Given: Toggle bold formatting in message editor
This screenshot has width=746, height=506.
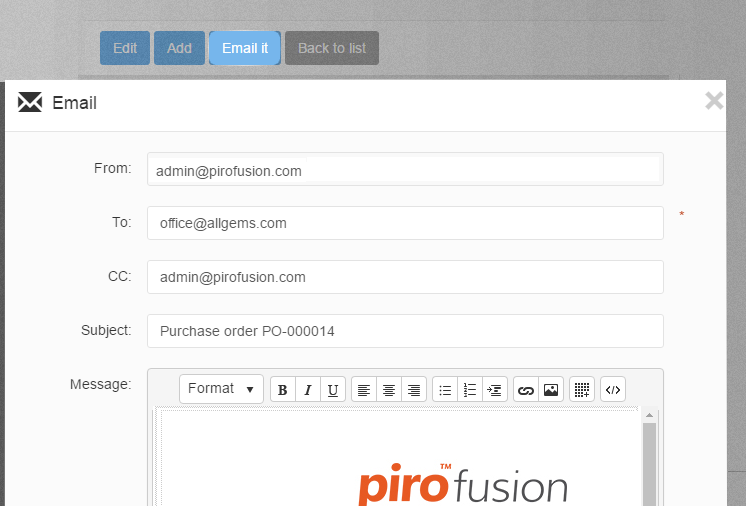Looking at the screenshot, I should (283, 389).
